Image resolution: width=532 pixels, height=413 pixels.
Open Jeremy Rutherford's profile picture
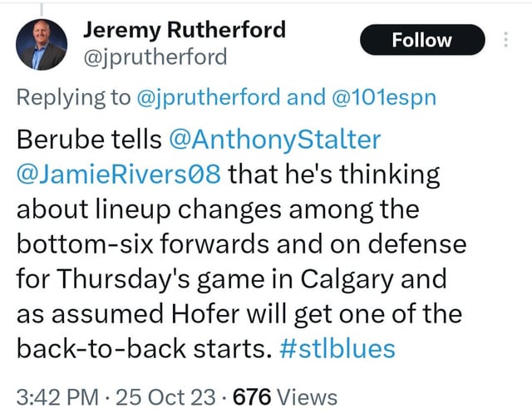click(x=42, y=44)
